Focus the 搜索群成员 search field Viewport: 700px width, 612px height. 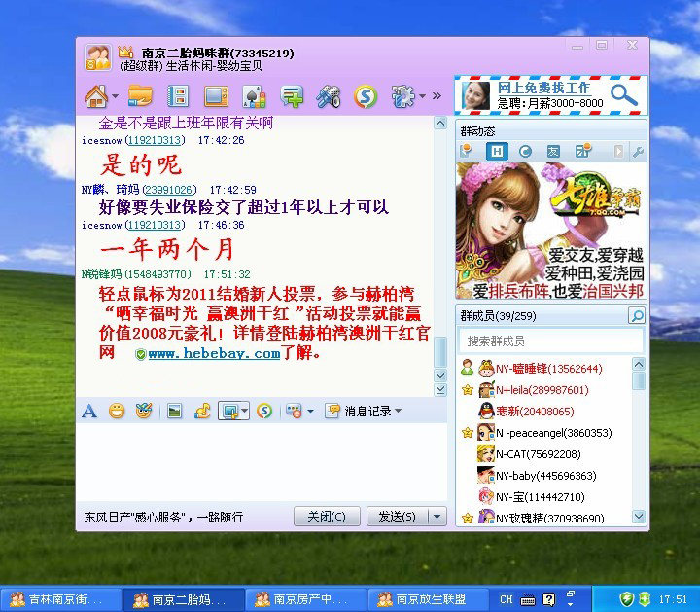551,342
